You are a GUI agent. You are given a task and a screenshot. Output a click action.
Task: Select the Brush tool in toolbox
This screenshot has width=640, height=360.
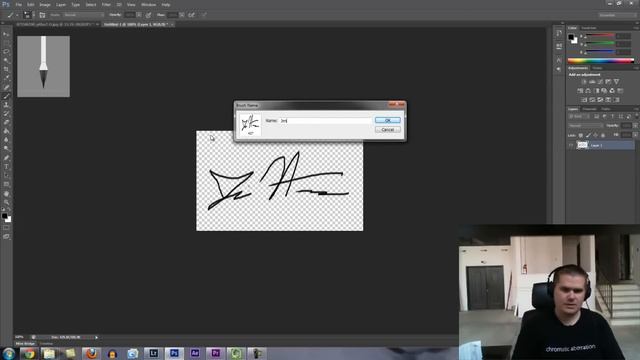coord(6,96)
